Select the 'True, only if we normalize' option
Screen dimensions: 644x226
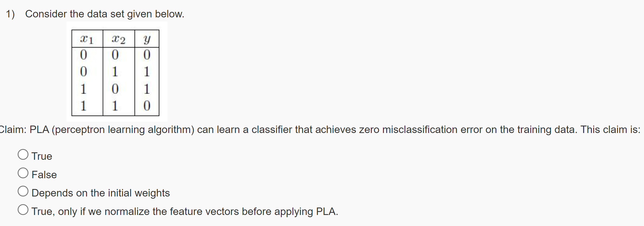pyautogui.click(x=23, y=210)
